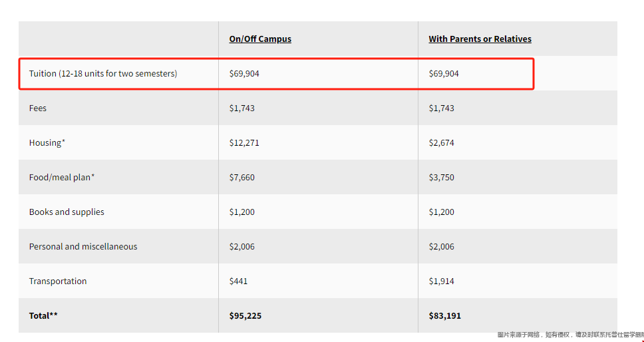Viewport: 644px width, 342px height.
Task: Click the $83,191 With Parents total
Action: point(445,315)
